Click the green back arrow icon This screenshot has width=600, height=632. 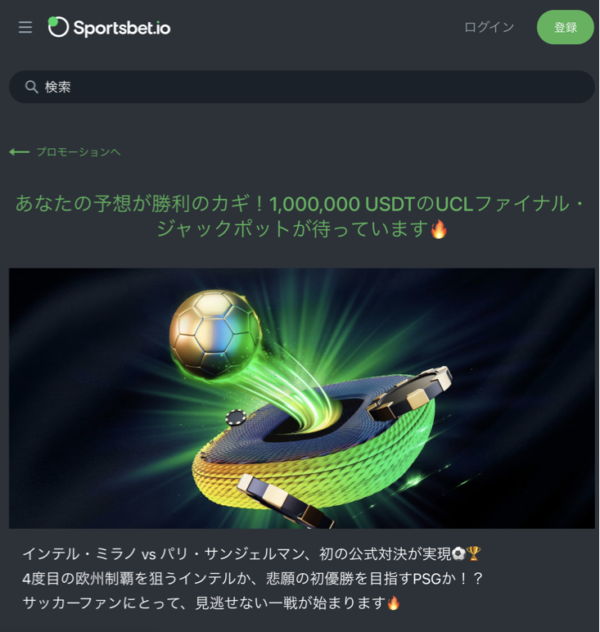click(19, 152)
